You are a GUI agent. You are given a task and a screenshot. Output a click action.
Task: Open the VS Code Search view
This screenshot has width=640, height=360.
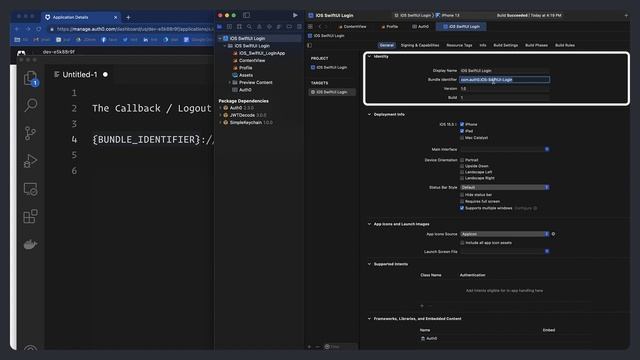coord(31,105)
